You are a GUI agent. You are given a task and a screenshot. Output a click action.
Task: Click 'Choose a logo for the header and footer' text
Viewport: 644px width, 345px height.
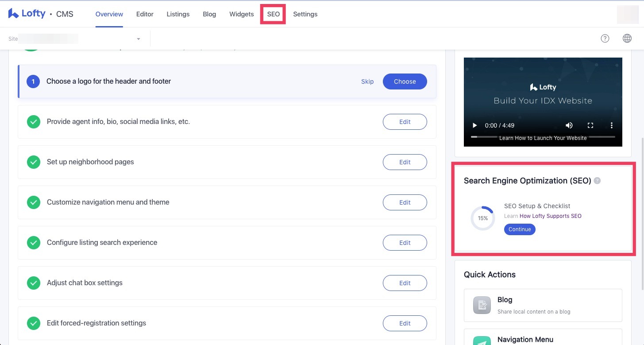tap(108, 81)
